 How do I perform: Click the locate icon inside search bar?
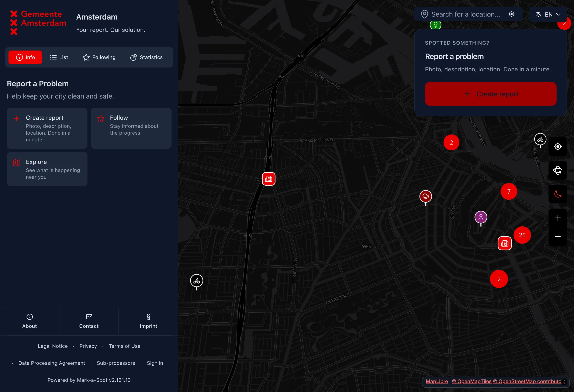point(512,14)
